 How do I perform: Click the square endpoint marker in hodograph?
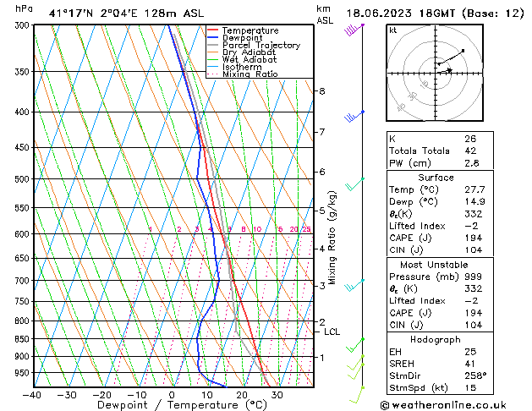coord(463,51)
